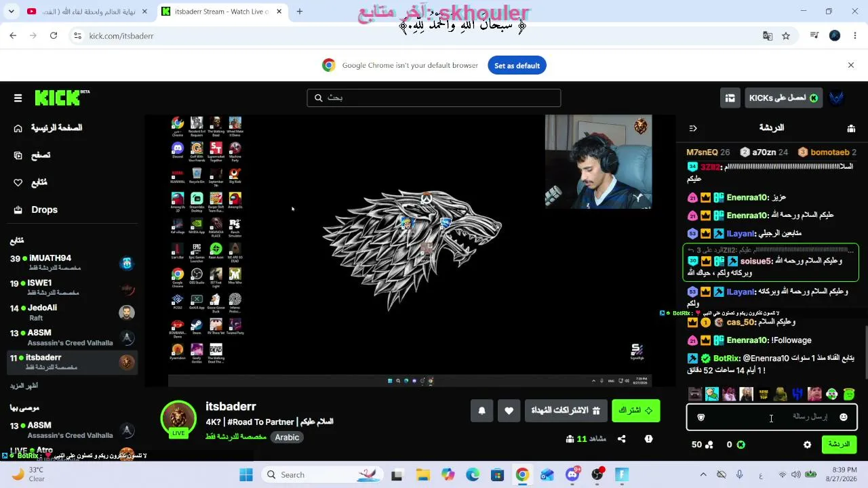Click the first emote in chat emote row
This screenshot has width=868, height=488.
pos(695,394)
